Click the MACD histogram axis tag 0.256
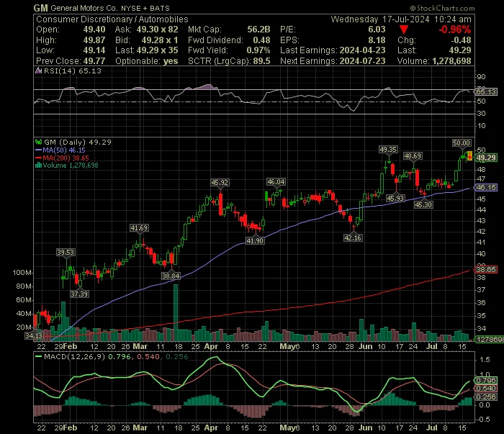504x434 pixels. pos(486,397)
